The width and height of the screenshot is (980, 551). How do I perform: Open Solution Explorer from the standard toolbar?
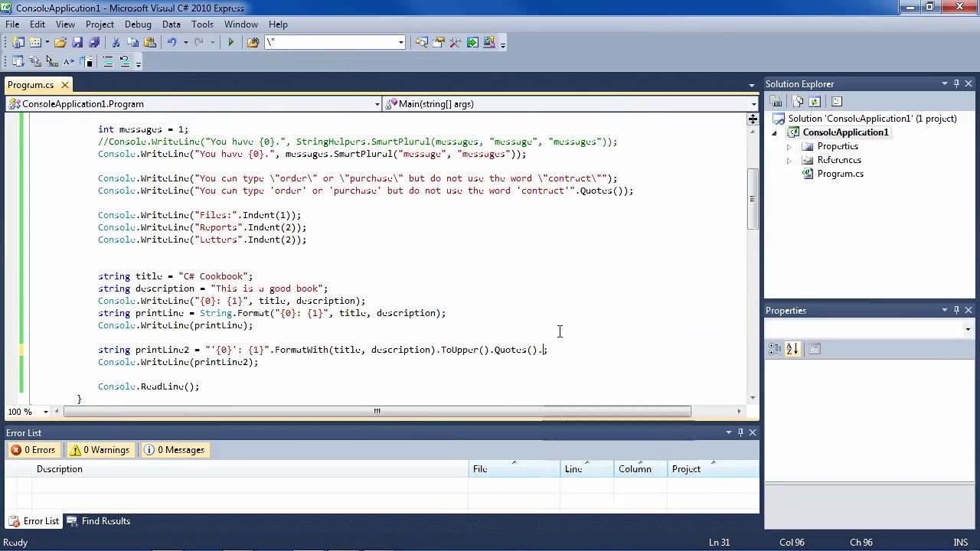tap(422, 43)
